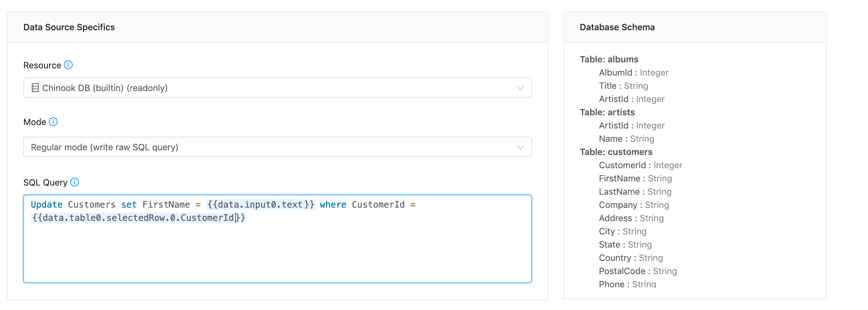Click the Resource info icon
The width and height of the screenshot is (868, 310).
coord(68,65)
